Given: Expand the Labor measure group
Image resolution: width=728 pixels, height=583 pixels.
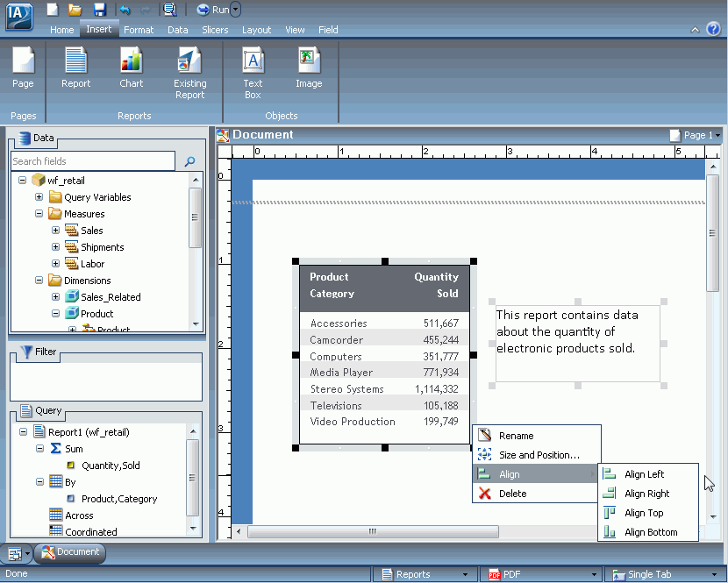Looking at the screenshot, I should [56, 264].
